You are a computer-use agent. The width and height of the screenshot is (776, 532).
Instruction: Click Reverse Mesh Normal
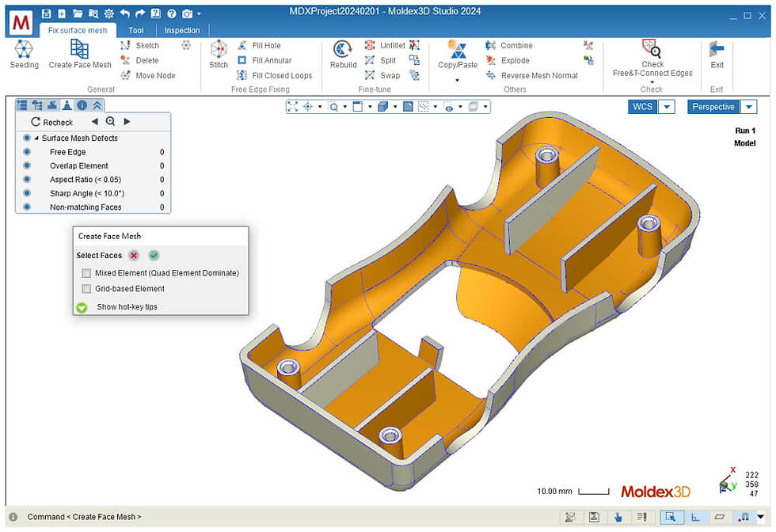tap(531, 75)
